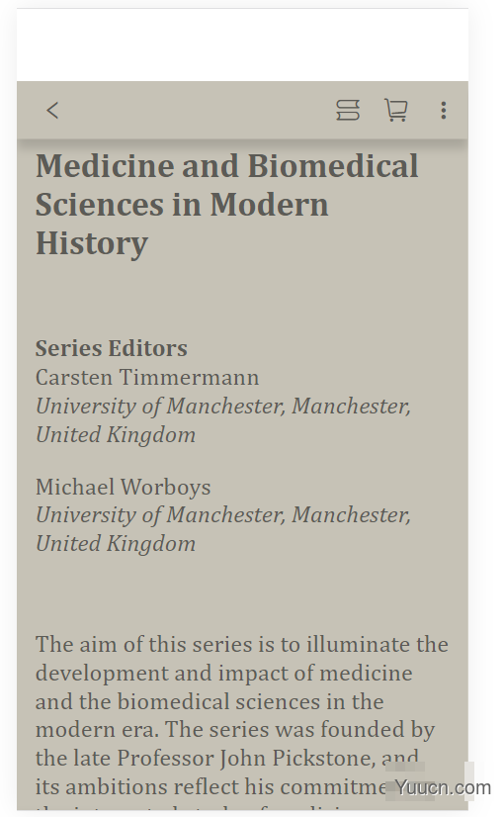Select the name Carsten Timmermann
Image resolution: width=504 pixels, height=817 pixels.
point(147,377)
